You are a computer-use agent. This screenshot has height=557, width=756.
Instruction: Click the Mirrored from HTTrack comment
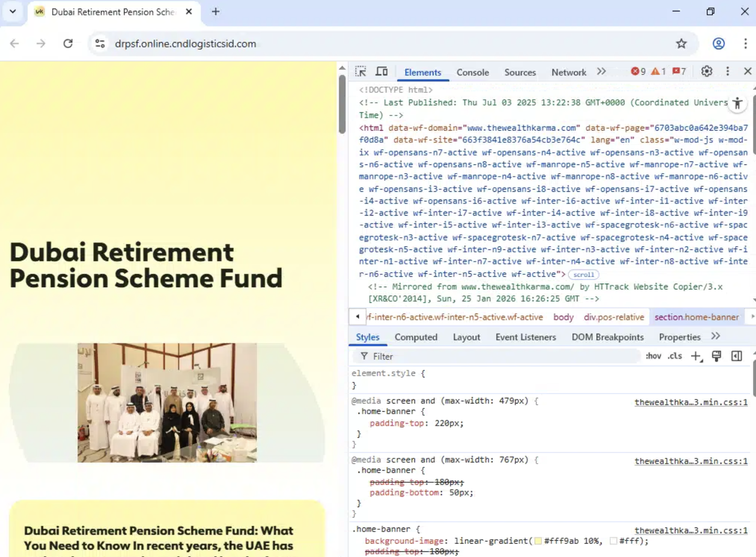coord(545,293)
